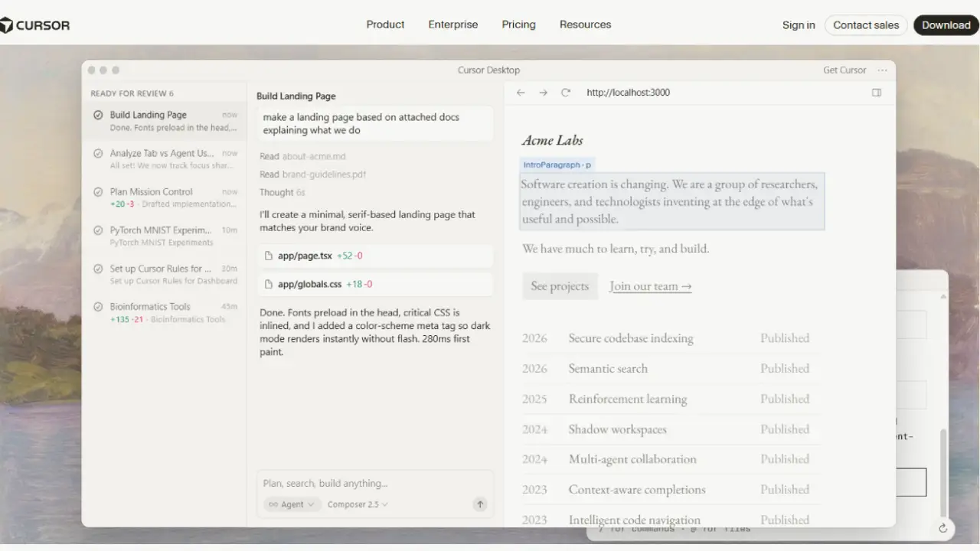Open the Agent mode dropdown
This screenshot has height=551, width=980.
(x=290, y=504)
